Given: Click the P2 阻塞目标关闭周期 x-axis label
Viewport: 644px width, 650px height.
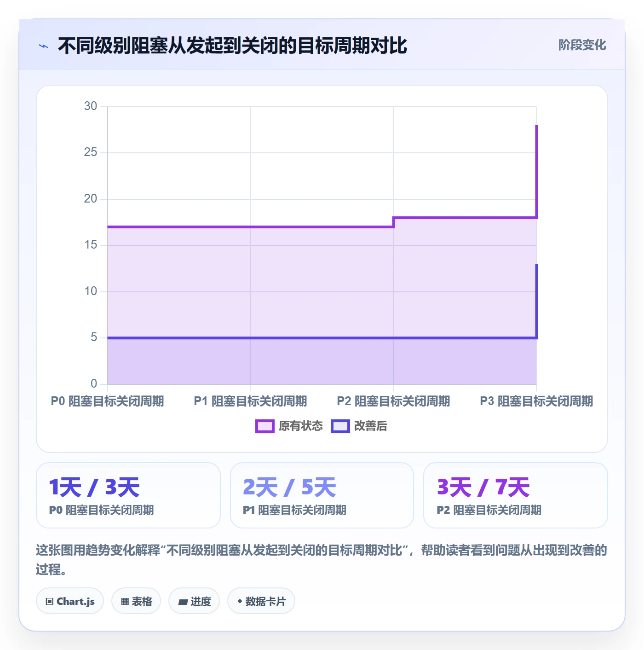Looking at the screenshot, I should 393,401.
